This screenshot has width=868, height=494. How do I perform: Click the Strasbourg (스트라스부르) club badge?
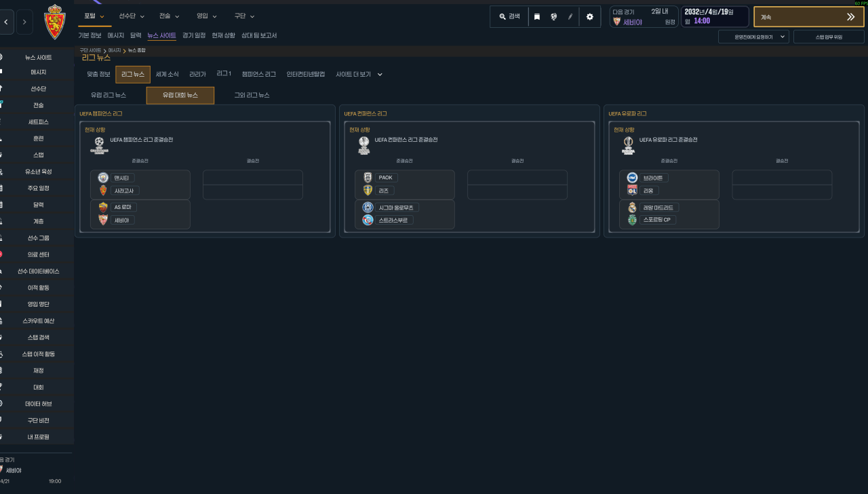(368, 219)
